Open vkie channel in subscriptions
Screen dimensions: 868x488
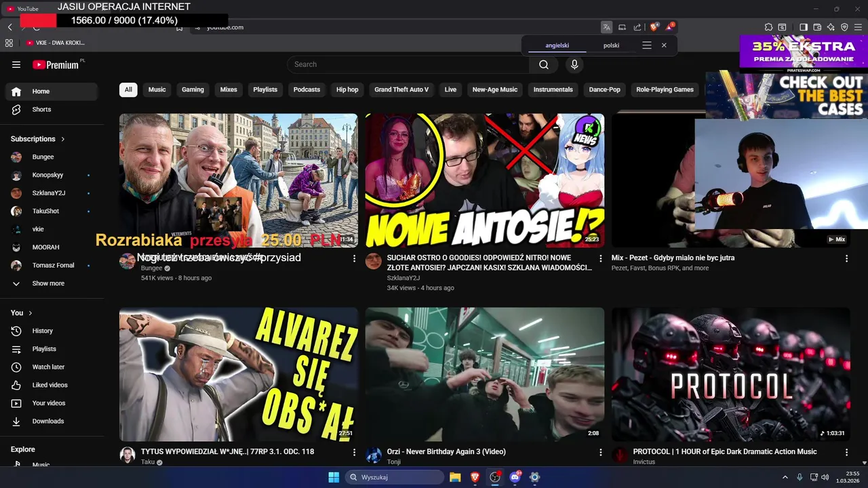52,229
